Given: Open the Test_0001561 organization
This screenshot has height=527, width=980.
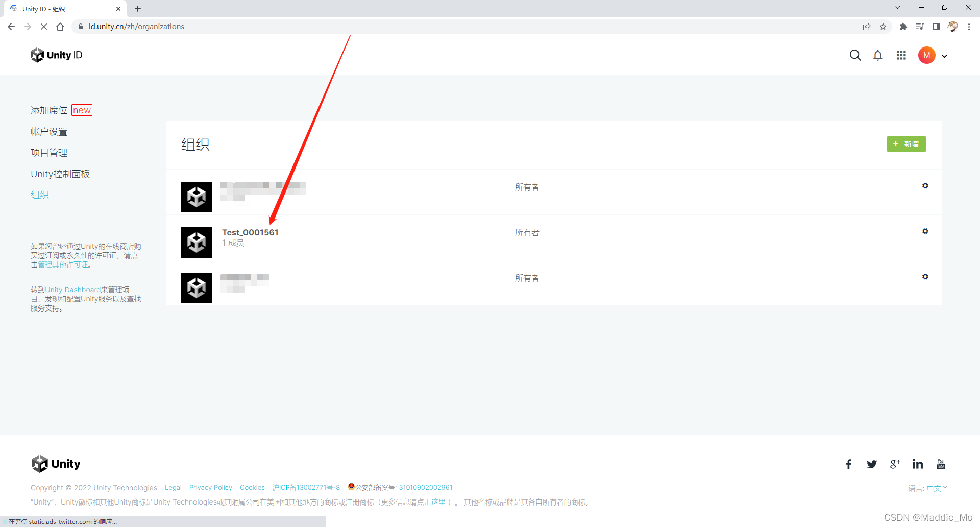Looking at the screenshot, I should 250,232.
